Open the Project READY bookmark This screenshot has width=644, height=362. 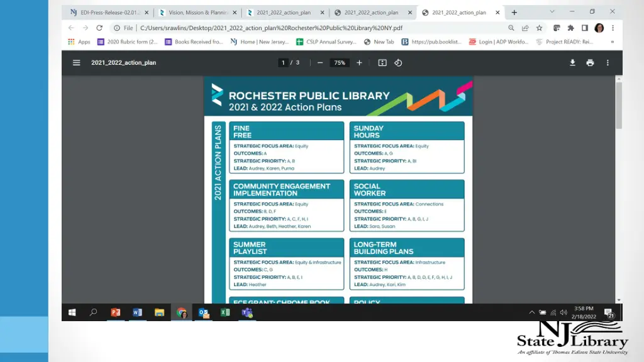coord(565,42)
